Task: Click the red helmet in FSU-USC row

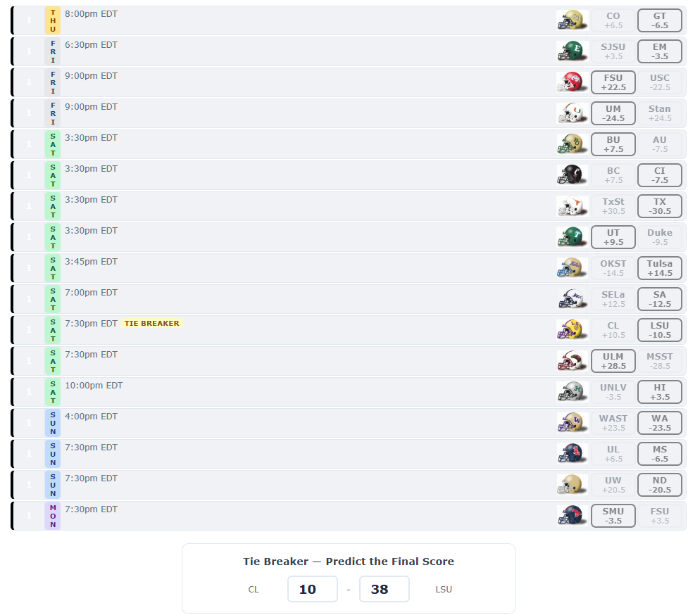Action: coord(571,82)
